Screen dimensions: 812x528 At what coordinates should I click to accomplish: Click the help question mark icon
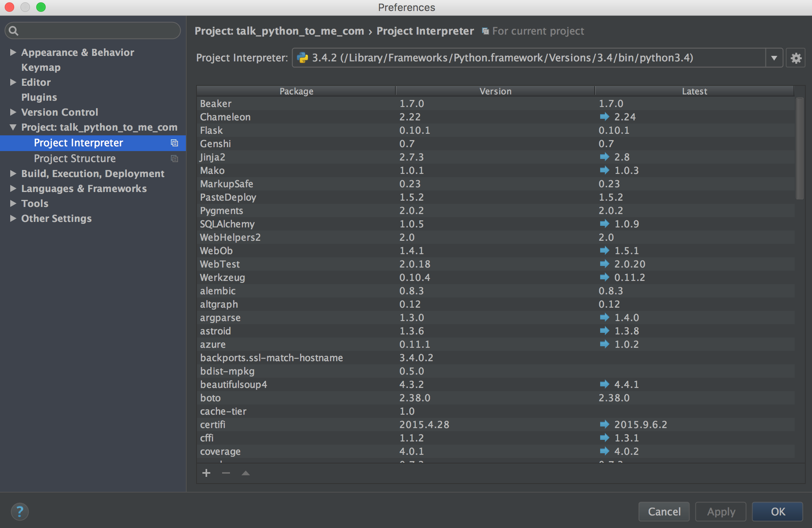coord(20,511)
